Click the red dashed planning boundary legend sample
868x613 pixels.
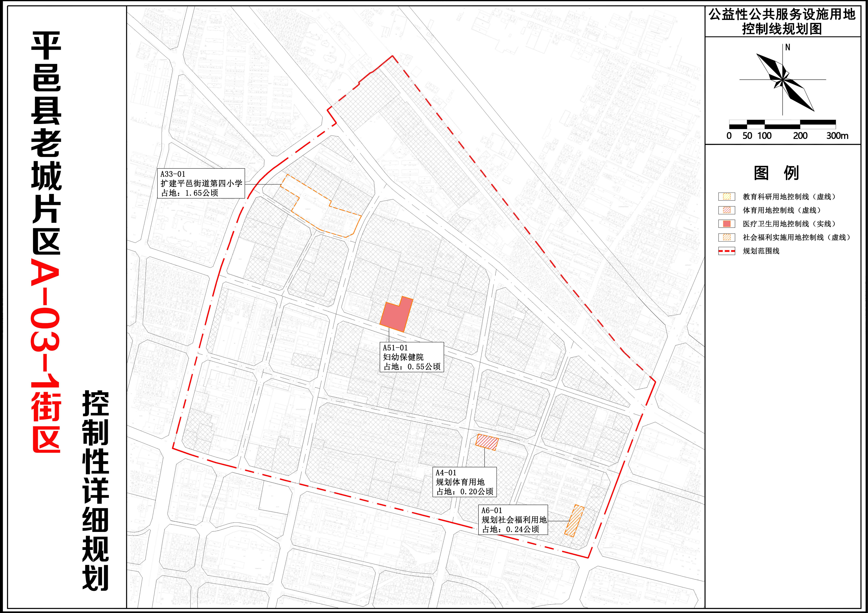(x=727, y=251)
